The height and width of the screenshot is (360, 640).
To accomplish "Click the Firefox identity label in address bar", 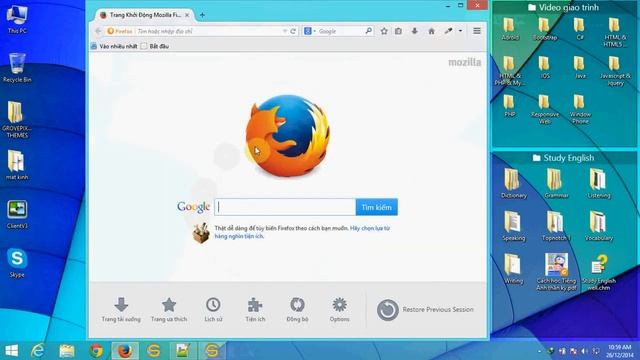I will pos(120,31).
